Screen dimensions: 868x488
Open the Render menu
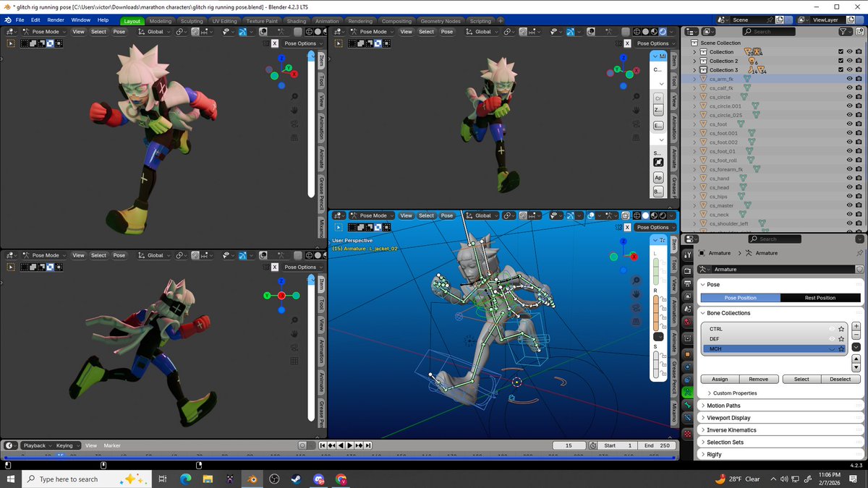click(x=56, y=20)
